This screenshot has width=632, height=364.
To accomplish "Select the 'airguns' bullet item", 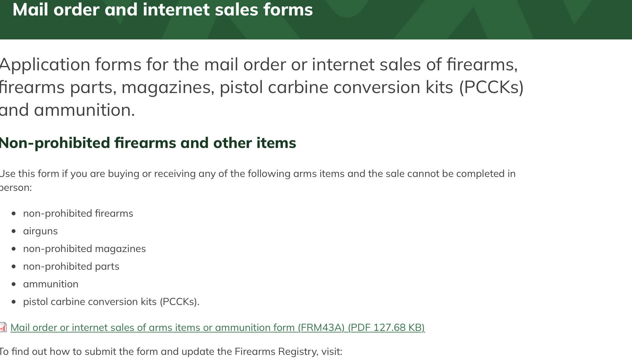I will tap(40, 231).
